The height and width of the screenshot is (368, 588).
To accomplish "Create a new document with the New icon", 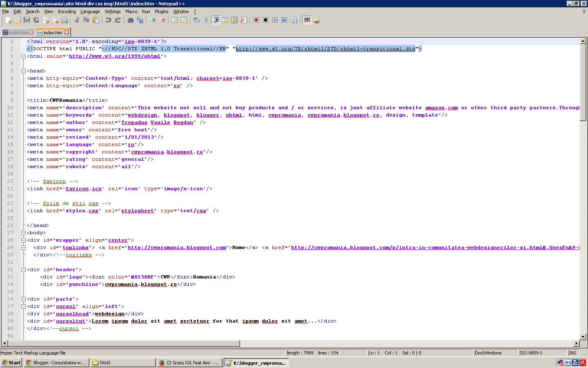I will click(8, 20).
